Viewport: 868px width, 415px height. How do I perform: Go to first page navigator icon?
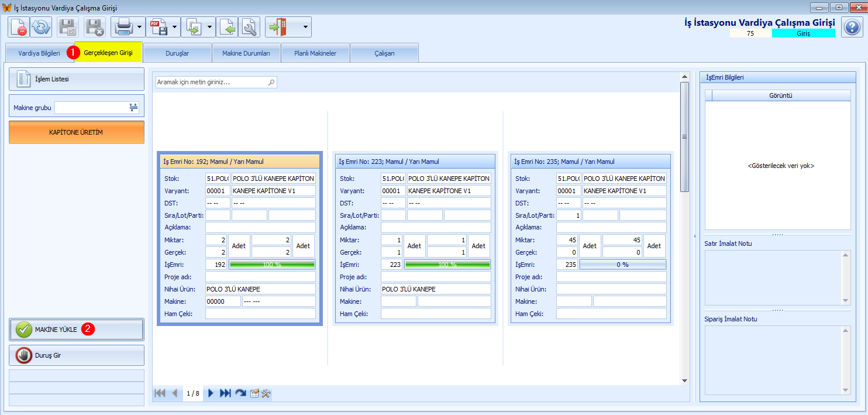160,393
